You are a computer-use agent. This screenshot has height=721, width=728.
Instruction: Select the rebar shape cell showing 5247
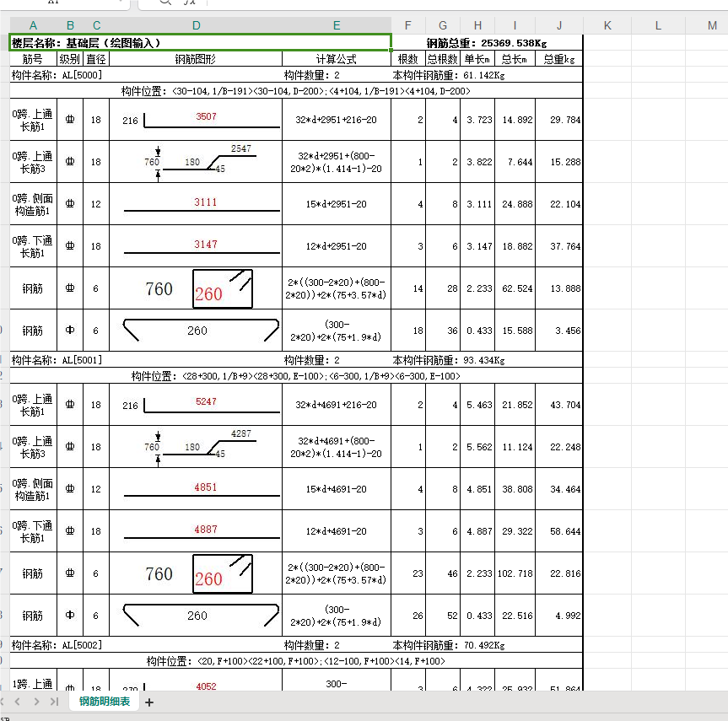(196, 405)
